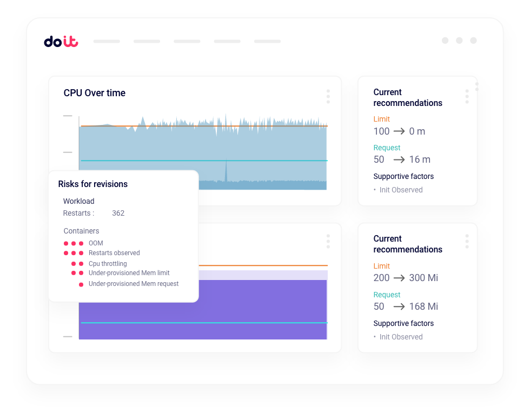
Task: Click the OOM risk severity dots
Action: click(74, 243)
